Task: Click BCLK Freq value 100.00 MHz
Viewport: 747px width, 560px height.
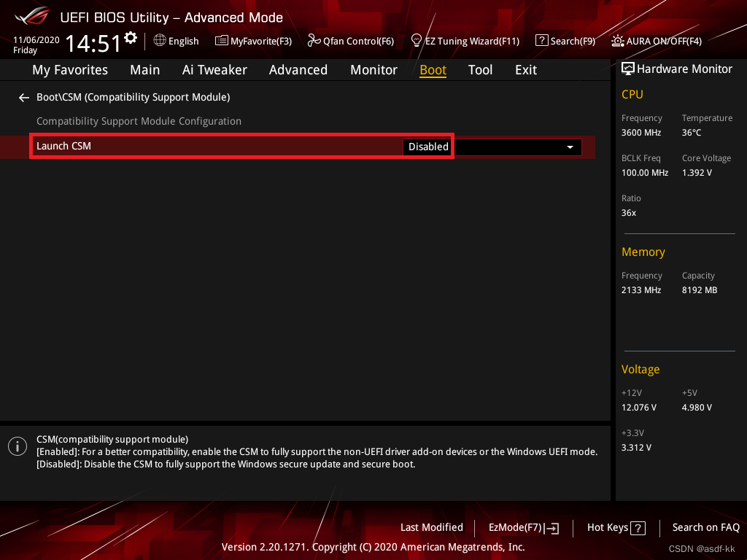Action: coord(645,173)
